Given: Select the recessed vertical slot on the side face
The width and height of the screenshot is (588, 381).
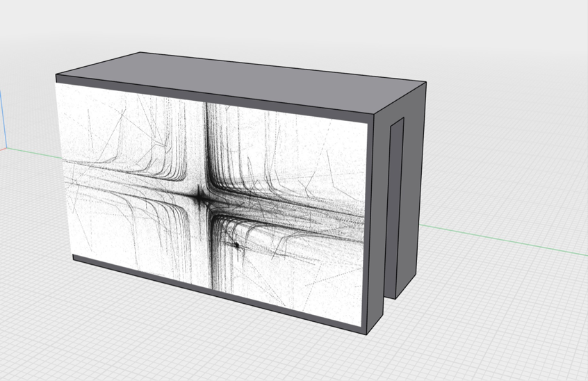Looking at the screenshot, I should click(x=395, y=209).
